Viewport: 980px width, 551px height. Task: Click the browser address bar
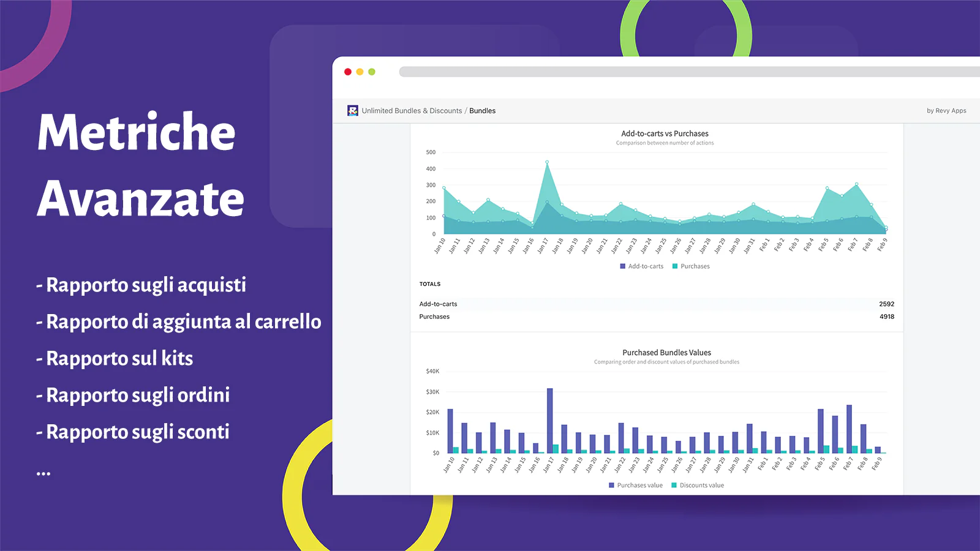pos(689,72)
